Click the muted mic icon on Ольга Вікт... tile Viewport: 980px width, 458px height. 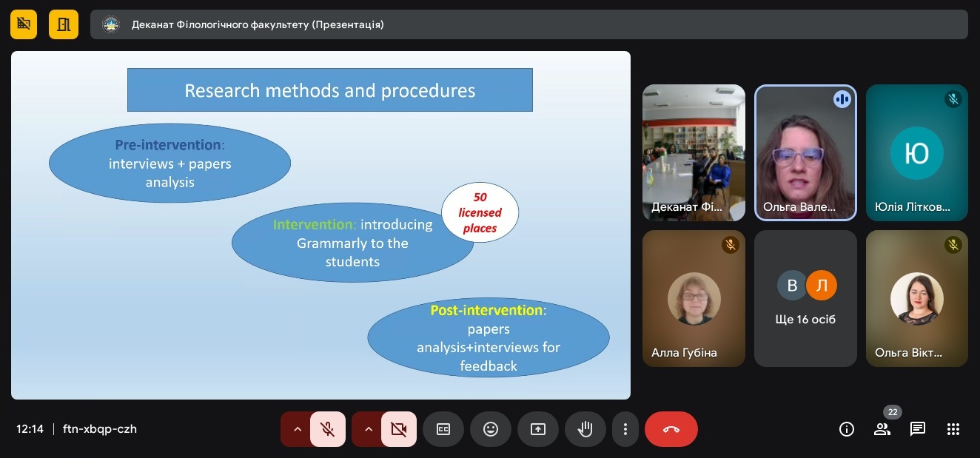pyautogui.click(x=953, y=245)
